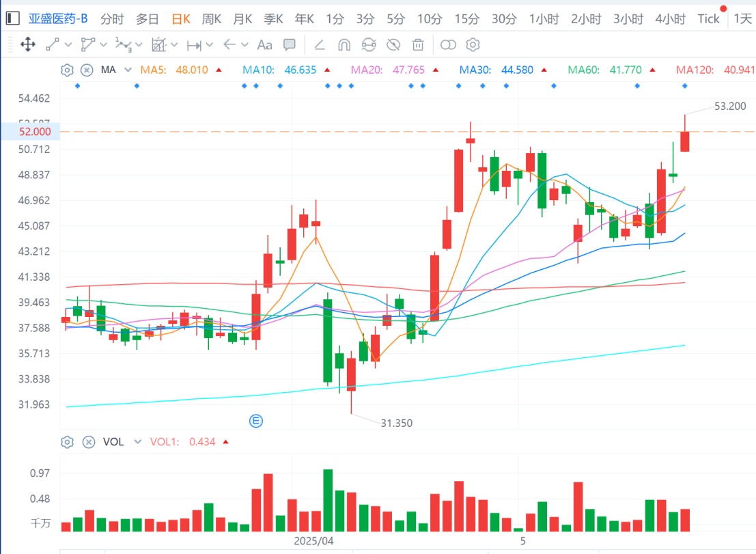The image size is (756, 554).
Task: Expand the MA indicator dropdown arrow
Action: 128,70
